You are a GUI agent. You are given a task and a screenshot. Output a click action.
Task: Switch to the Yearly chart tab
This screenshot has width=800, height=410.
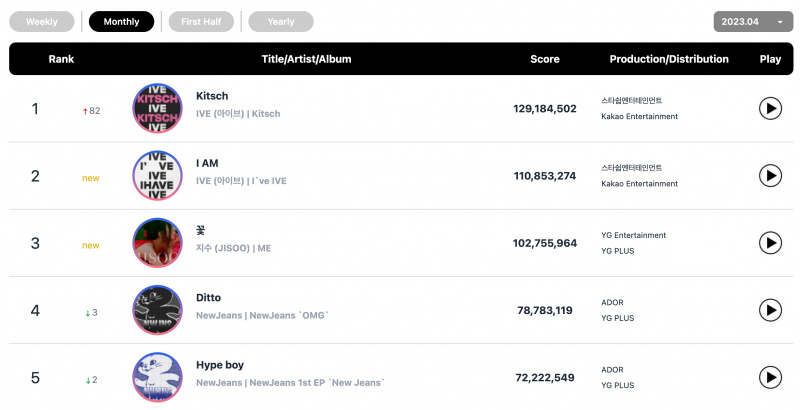[281, 22]
